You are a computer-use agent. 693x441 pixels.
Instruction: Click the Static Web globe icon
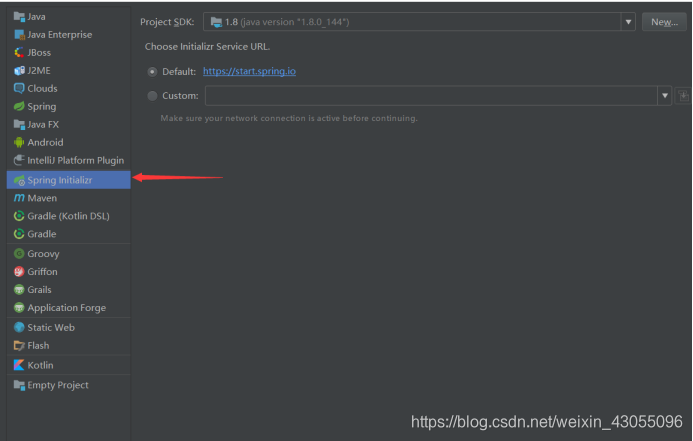coord(19,327)
